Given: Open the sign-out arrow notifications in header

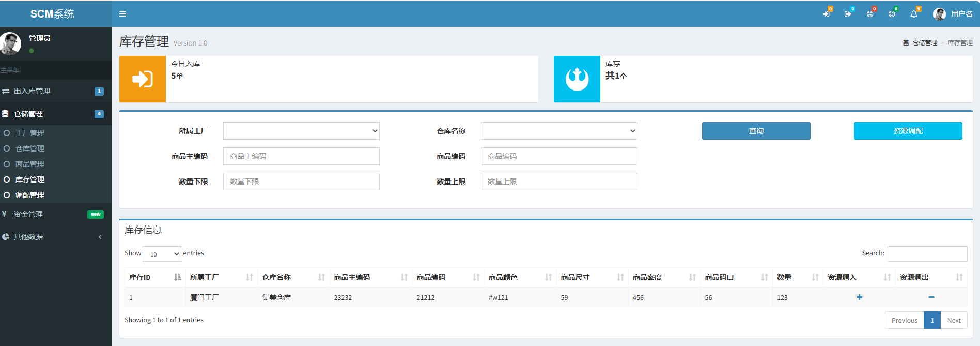Looking at the screenshot, I should tap(848, 14).
